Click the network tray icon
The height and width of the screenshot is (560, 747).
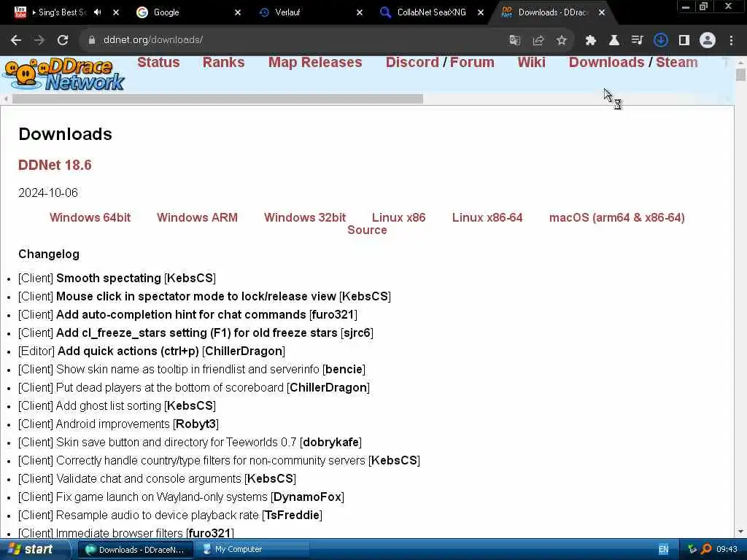pos(692,549)
